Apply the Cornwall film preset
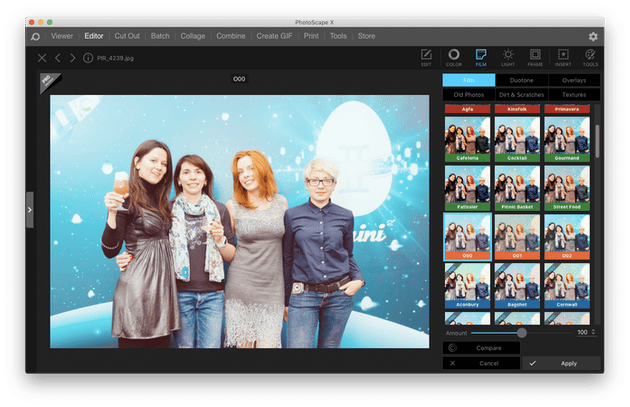 (567, 286)
